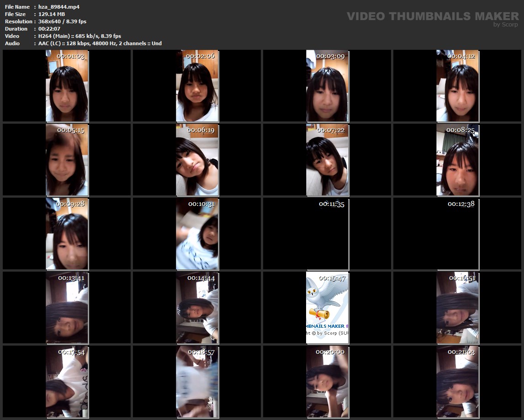Click the 368x640 resolution value
Image resolution: width=524 pixels, height=420 pixels.
62,21
